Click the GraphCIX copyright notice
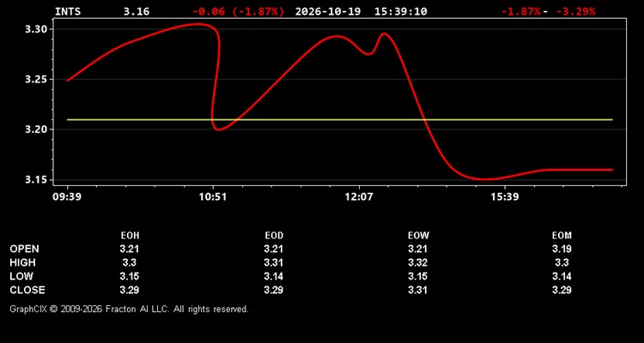This screenshot has height=343, width=644. point(129,309)
